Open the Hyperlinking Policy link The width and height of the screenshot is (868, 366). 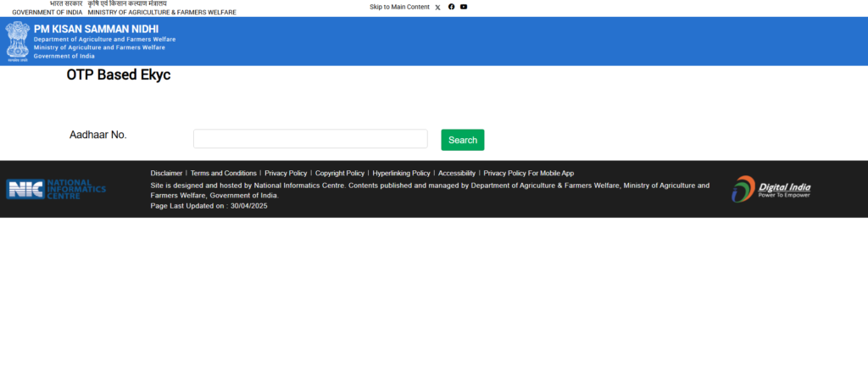pyautogui.click(x=401, y=173)
